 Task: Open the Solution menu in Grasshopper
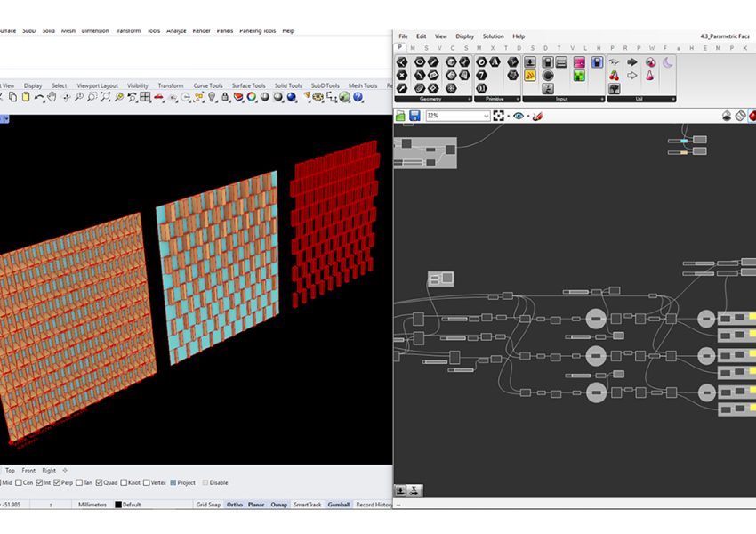[x=493, y=36]
